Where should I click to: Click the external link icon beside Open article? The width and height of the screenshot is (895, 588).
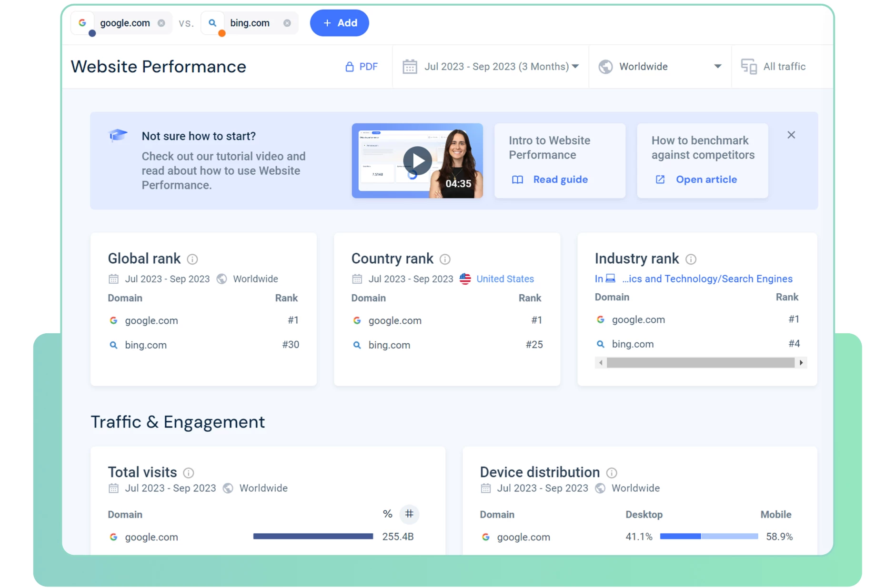(660, 179)
